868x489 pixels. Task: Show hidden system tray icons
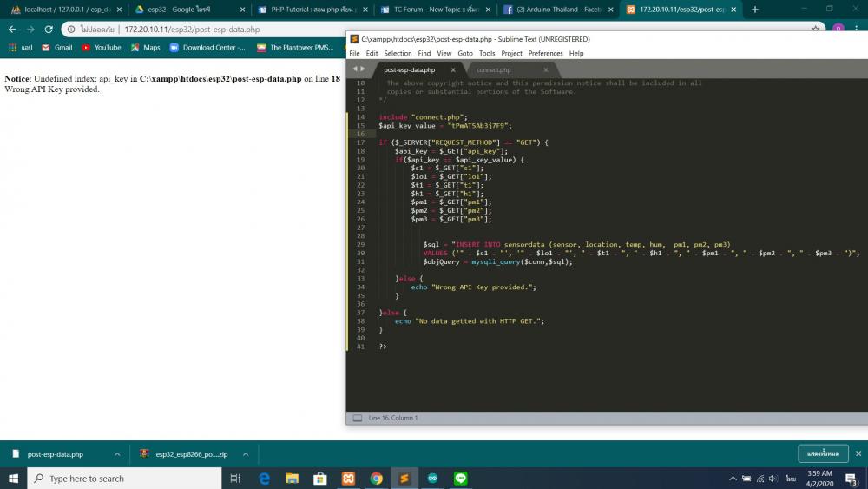coord(733,479)
